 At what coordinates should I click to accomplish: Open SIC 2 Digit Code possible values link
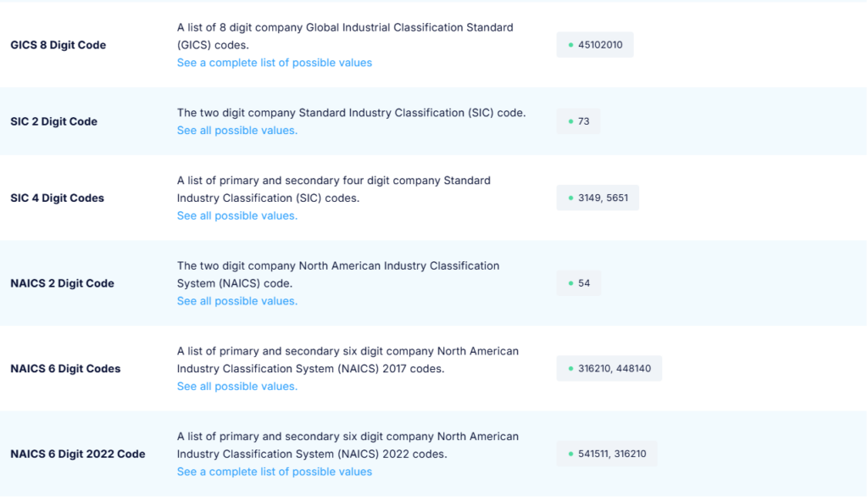click(236, 131)
